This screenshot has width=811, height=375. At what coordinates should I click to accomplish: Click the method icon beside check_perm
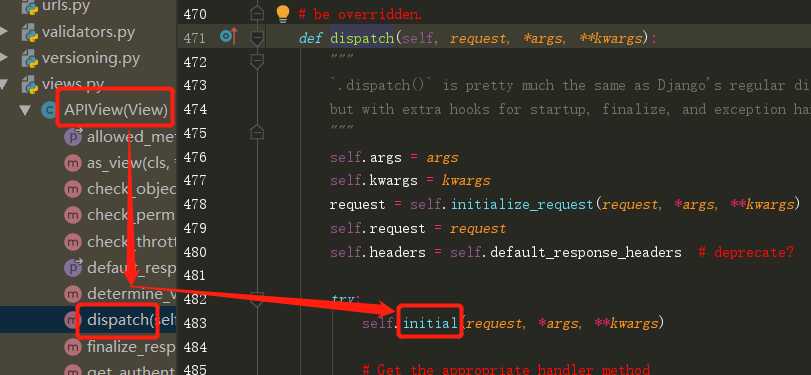click(72, 215)
